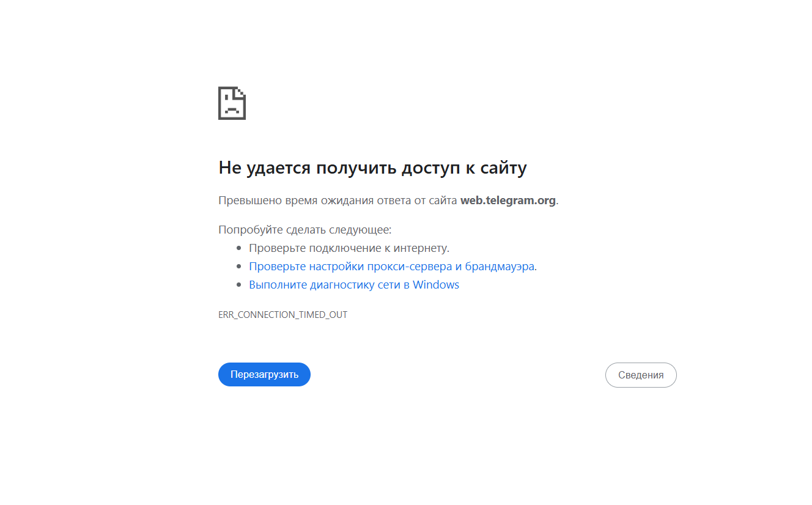Click the Не удается получить доступ к сайту heading

pyautogui.click(x=372, y=168)
